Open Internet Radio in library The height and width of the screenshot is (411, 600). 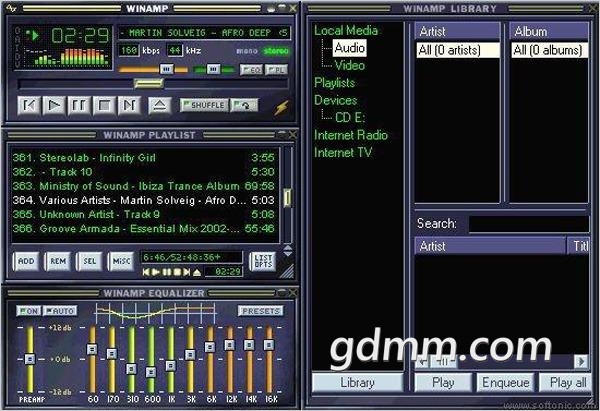pos(351,135)
